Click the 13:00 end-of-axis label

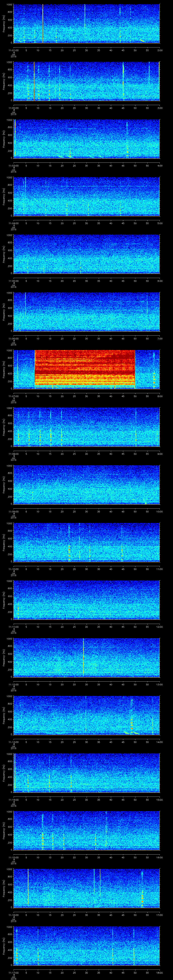(159, 684)
